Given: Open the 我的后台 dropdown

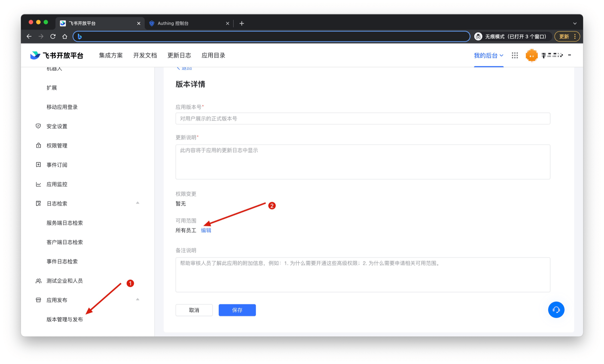Looking at the screenshot, I should (x=488, y=55).
